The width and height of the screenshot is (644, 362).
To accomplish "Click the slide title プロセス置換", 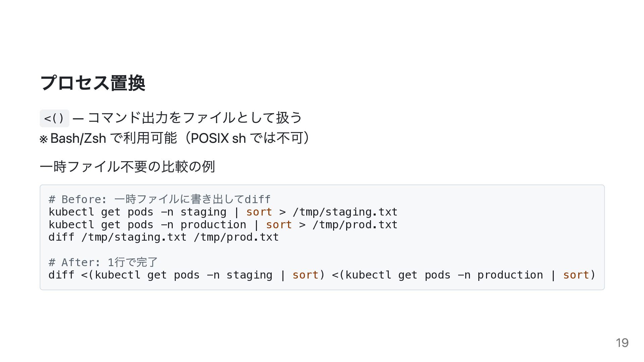I will point(93,83).
